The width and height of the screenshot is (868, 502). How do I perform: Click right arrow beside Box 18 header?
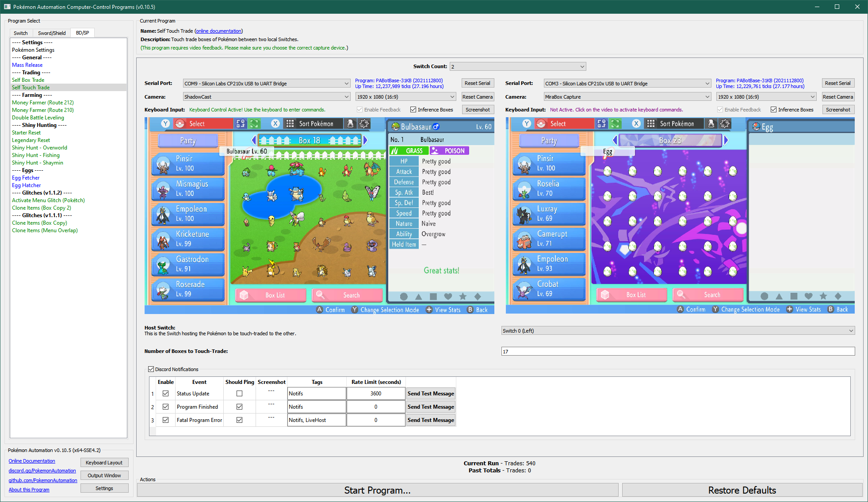click(x=365, y=140)
